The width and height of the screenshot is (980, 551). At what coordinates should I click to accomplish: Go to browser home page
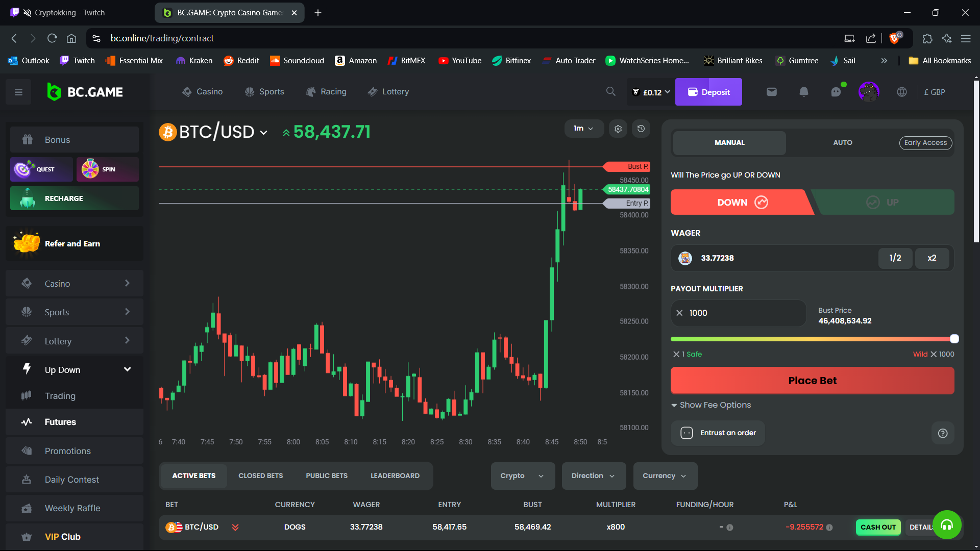(71, 38)
